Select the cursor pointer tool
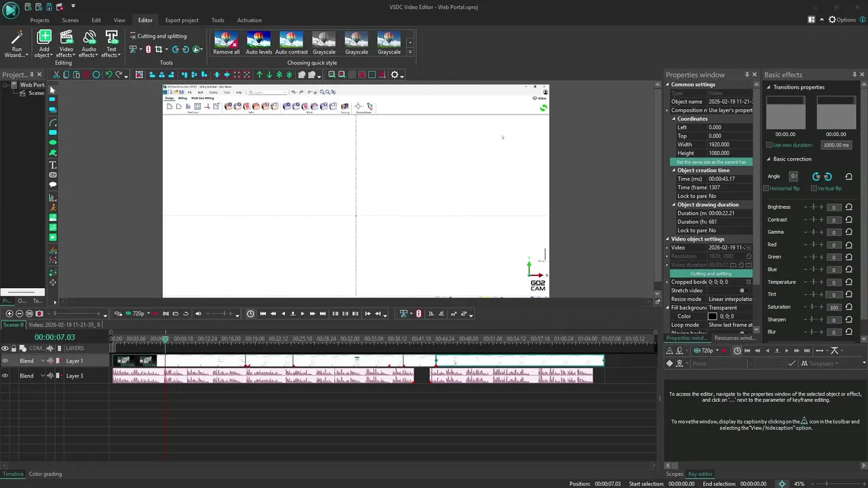Viewport: 868px width, 488px height. click(x=52, y=89)
